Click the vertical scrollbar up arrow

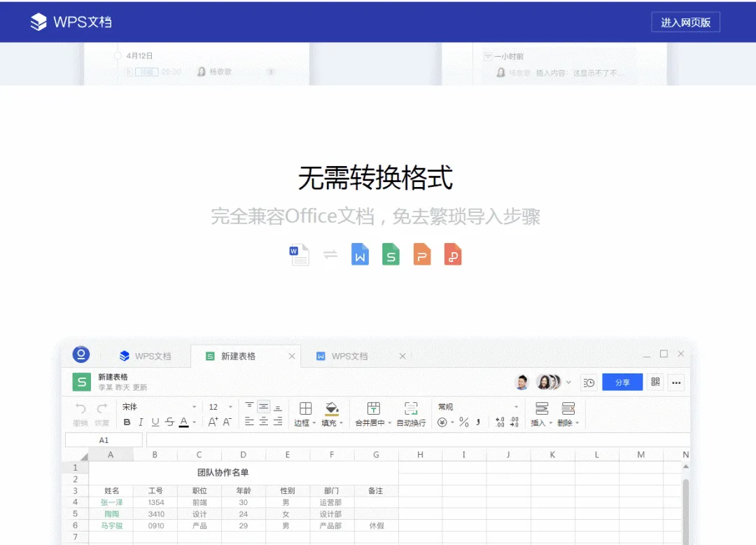coord(685,467)
